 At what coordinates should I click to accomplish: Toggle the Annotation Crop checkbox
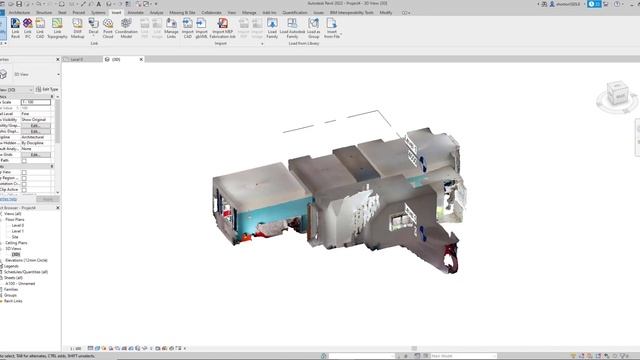[24, 184]
